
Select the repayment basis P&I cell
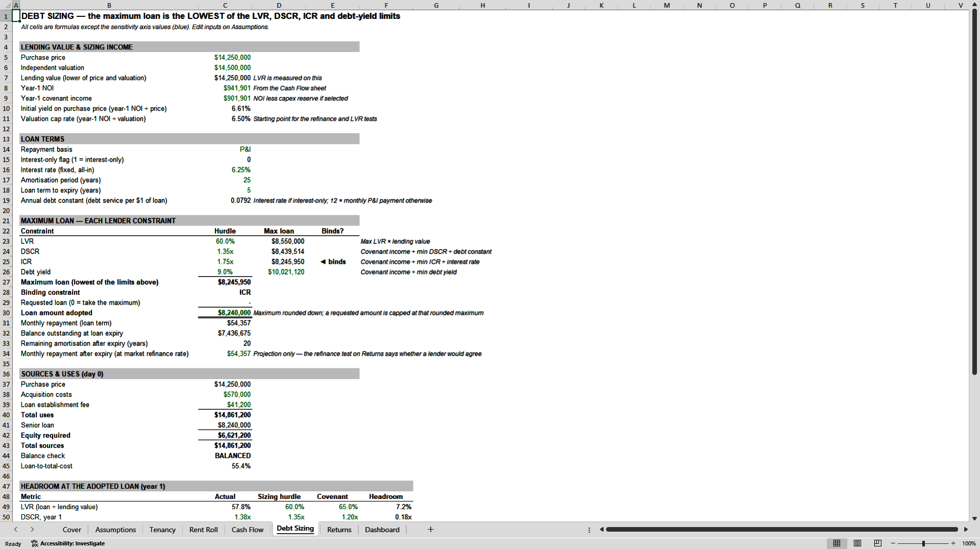coord(225,149)
